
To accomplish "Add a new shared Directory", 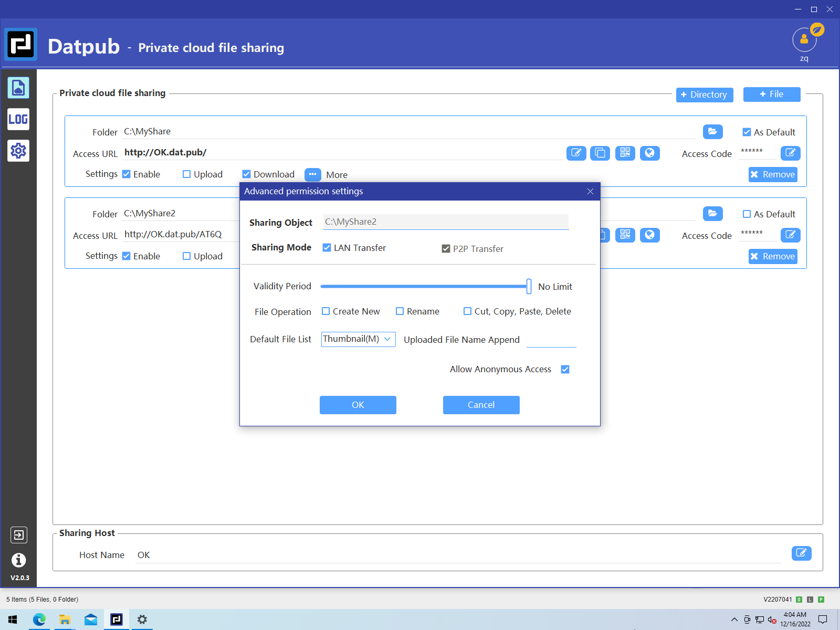I will 705,94.
